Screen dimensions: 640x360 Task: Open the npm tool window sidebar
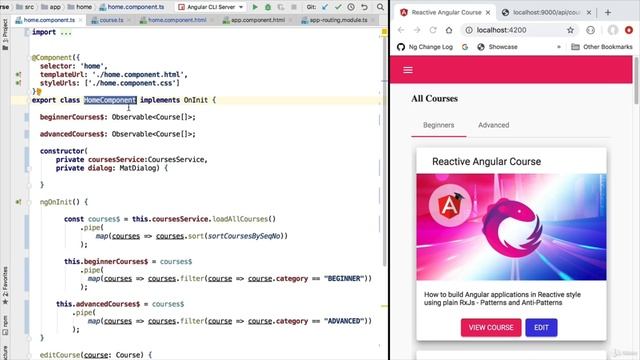click(5, 325)
